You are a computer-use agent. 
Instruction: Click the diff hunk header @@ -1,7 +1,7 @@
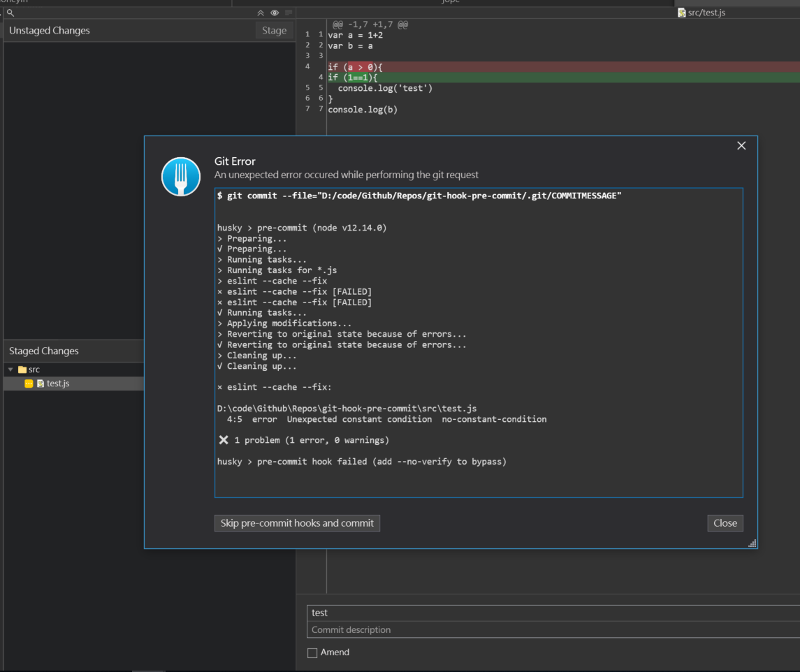[x=370, y=24]
